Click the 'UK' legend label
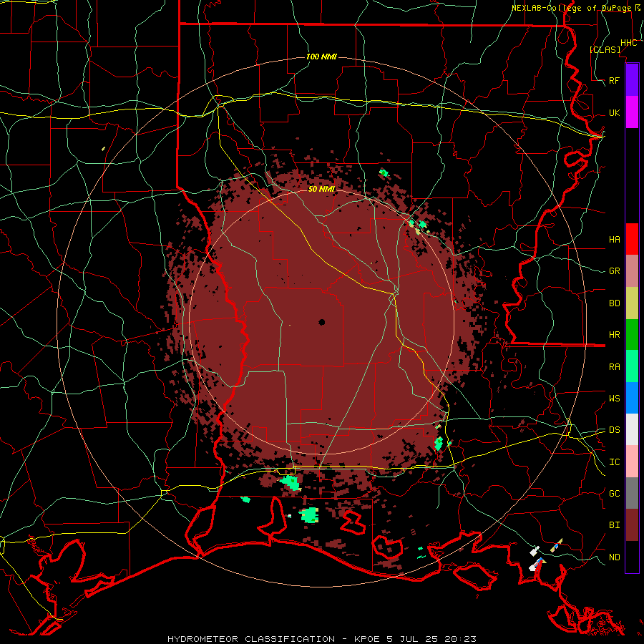This screenshot has width=644, height=644. [x=614, y=112]
